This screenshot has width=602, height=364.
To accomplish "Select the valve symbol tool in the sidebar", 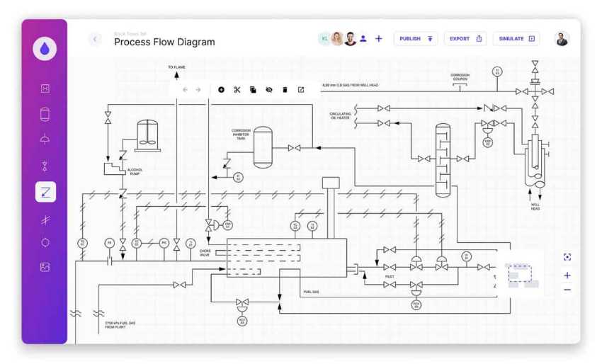I will click(x=45, y=166).
